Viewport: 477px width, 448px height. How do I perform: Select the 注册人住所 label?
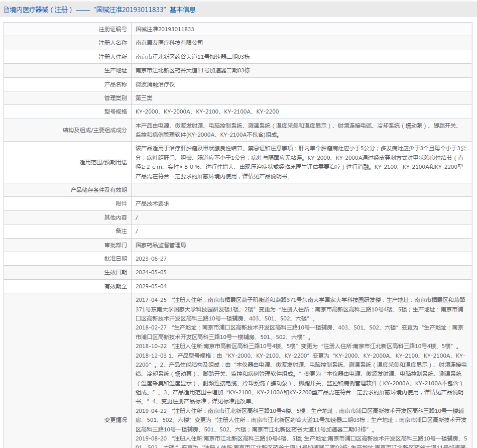(112, 57)
